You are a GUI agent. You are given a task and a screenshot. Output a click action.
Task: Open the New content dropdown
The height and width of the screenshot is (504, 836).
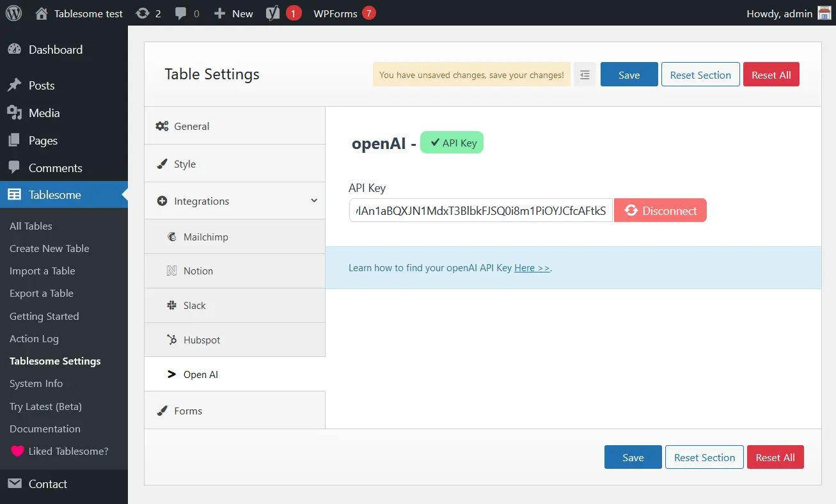(233, 13)
